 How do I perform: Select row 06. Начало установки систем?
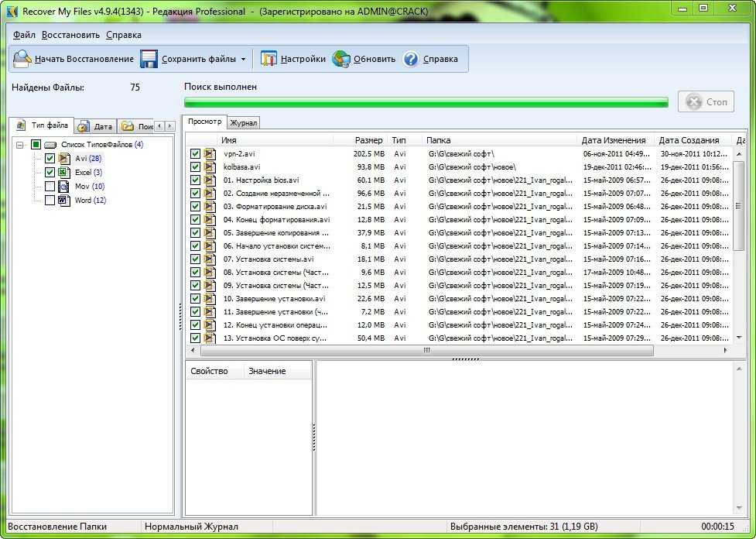click(x=459, y=246)
